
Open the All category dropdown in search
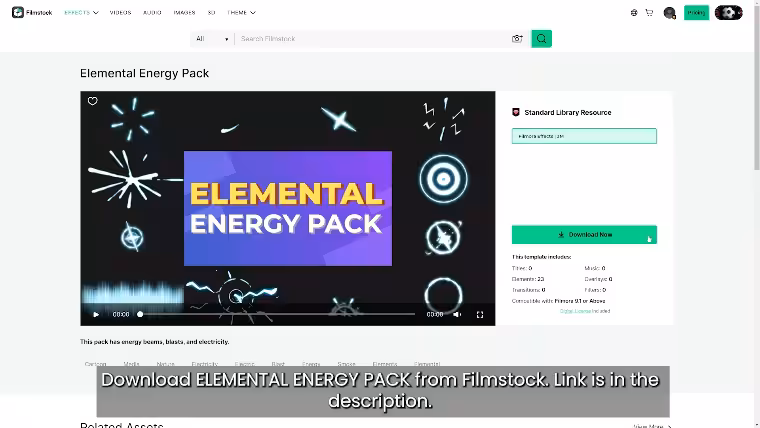(212, 39)
